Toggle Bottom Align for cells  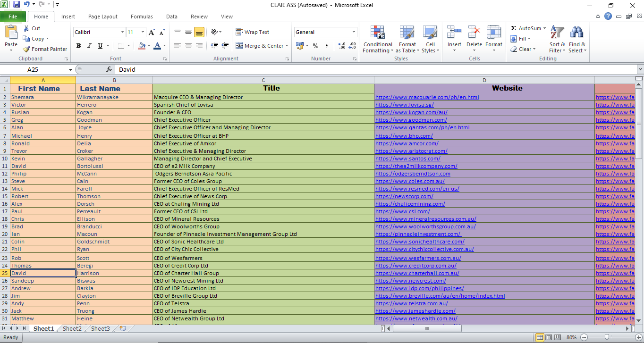[199, 32]
